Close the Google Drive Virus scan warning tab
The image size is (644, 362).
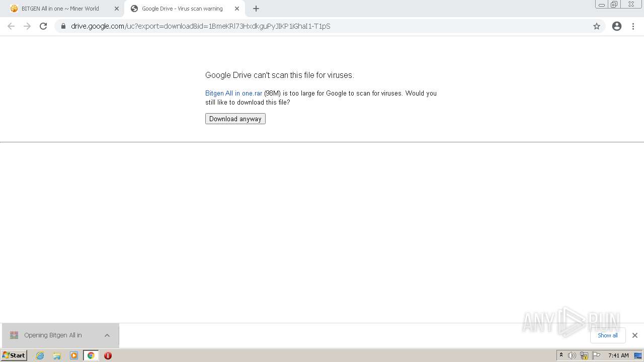pos(236,9)
